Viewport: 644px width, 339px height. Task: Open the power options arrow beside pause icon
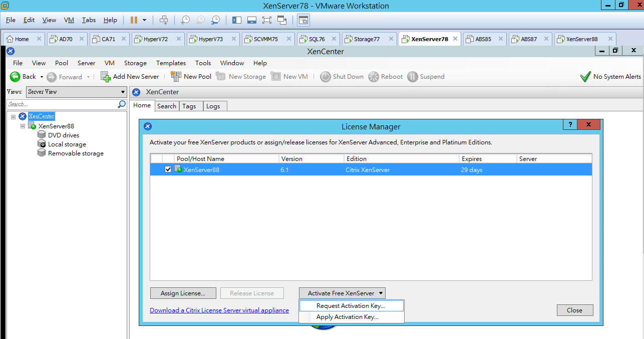coord(145,20)
